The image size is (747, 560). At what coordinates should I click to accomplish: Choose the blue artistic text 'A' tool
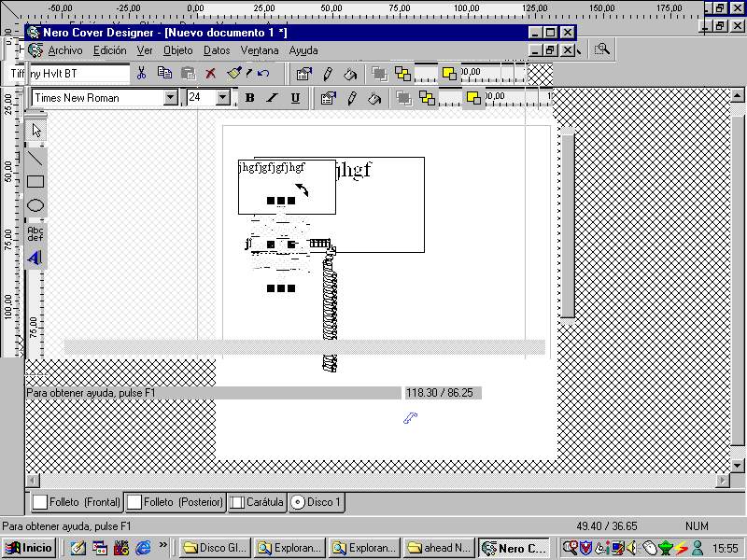click(35, 258)
